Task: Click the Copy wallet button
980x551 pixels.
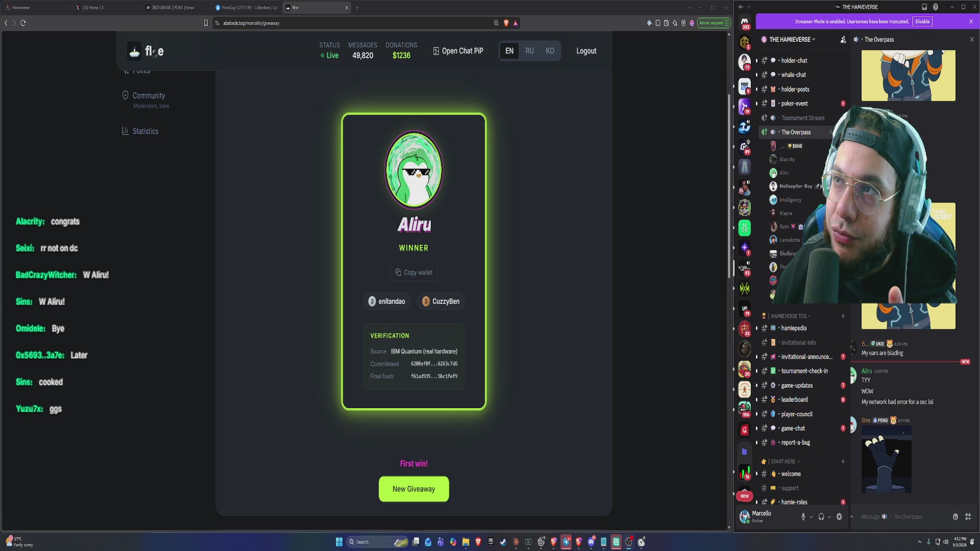Action: [x=414, y=272]
